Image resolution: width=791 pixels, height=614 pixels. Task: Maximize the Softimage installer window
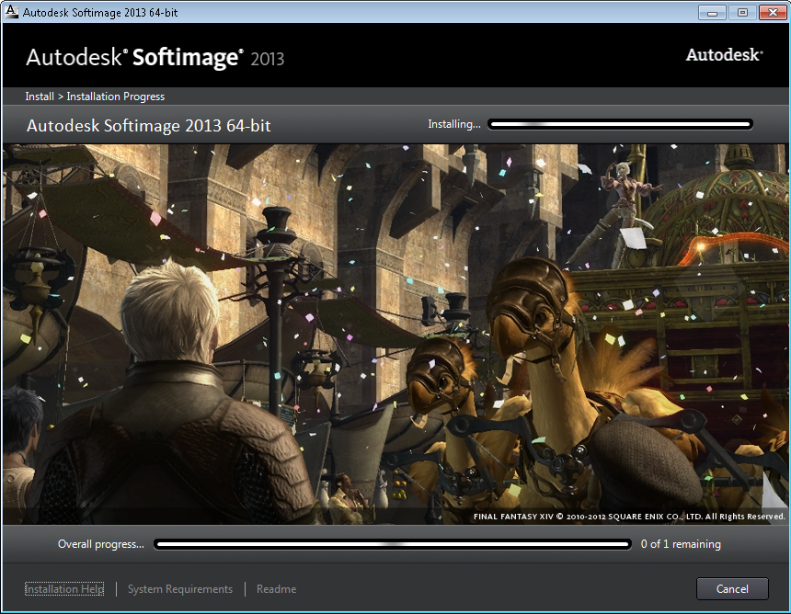pos(741,11)
